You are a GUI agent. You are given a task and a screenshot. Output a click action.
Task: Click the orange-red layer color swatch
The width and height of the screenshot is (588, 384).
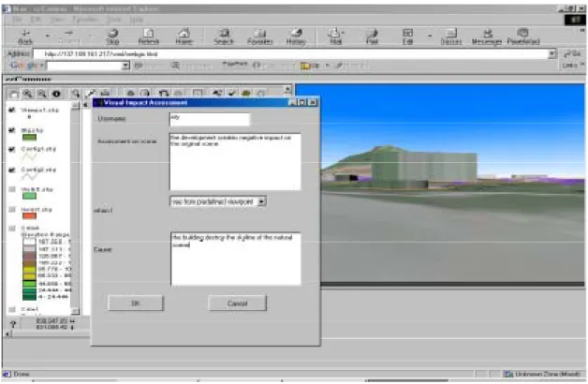point(29,215)
